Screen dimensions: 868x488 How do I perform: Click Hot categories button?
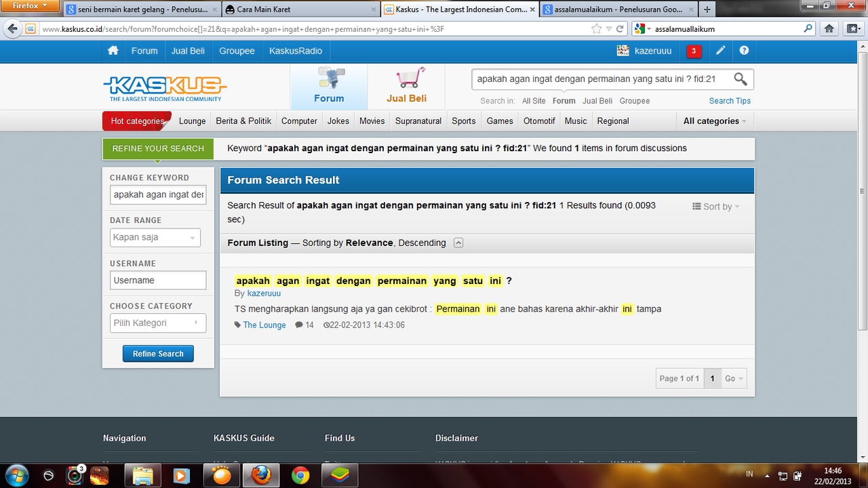(x=138, y=121)
